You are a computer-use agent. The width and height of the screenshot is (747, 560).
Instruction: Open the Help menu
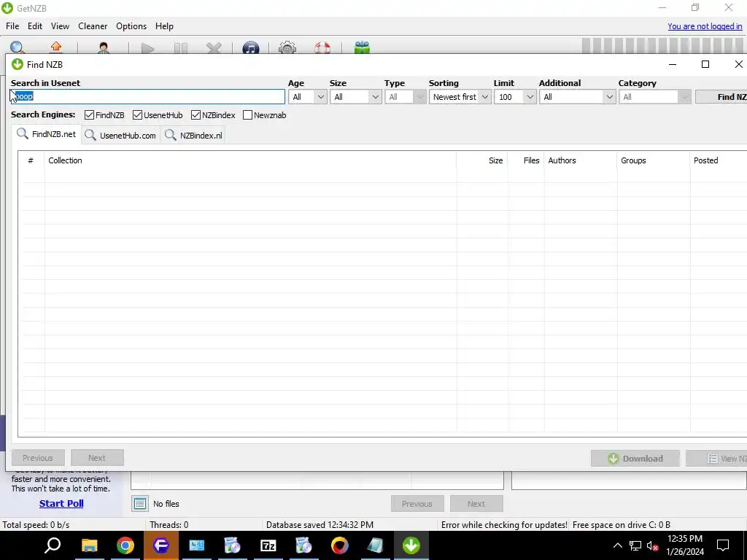click(164, 26)
